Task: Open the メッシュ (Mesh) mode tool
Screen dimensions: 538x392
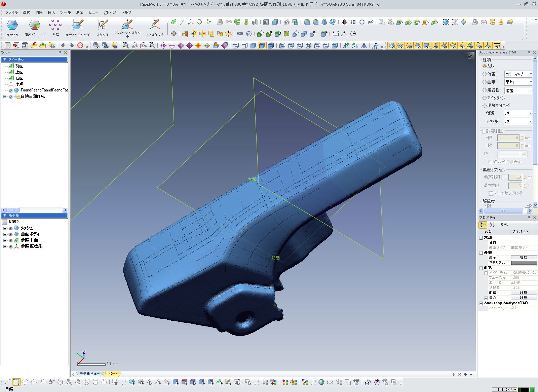Action: point(12,28)
